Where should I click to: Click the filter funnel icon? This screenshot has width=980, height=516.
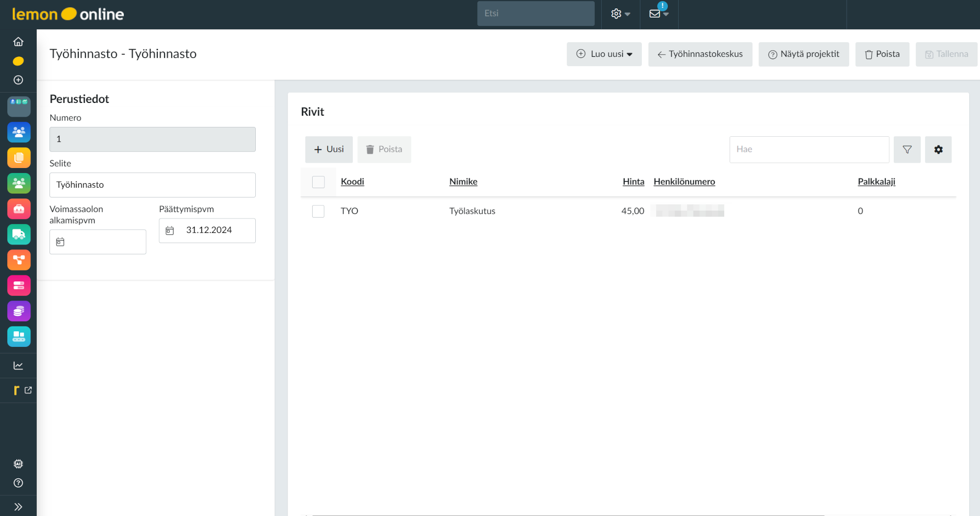(907, 149)
